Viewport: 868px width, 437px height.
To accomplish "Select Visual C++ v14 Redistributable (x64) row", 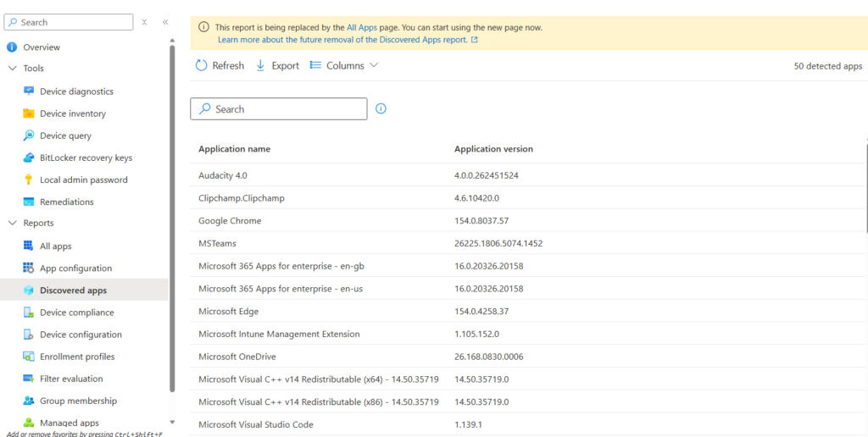I will click(x=529, y=379).
